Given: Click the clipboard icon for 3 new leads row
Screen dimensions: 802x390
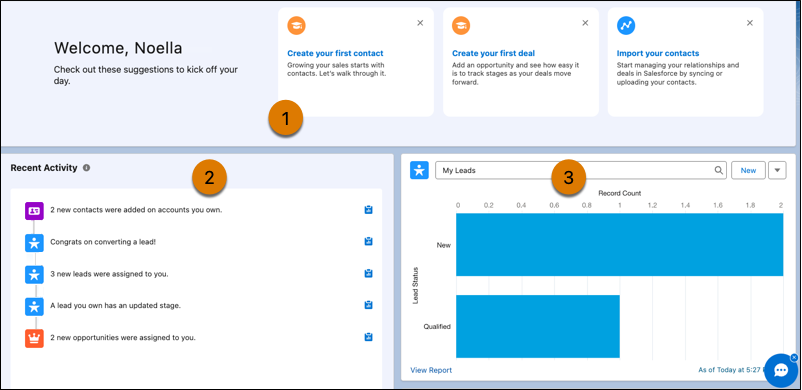Looking at the screenshot, I should 368,273.
